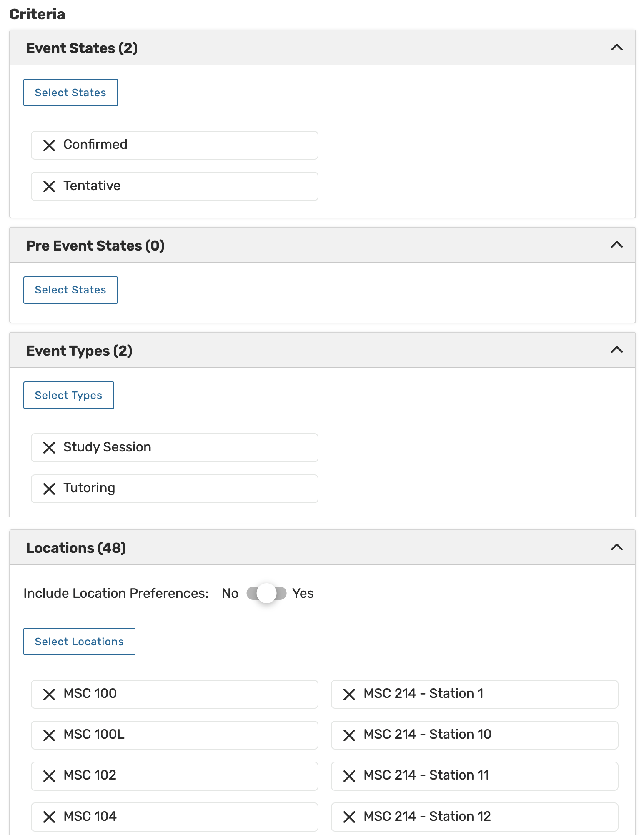
Task: Click Select States under Event States
Action: click(x=70, y=93)
